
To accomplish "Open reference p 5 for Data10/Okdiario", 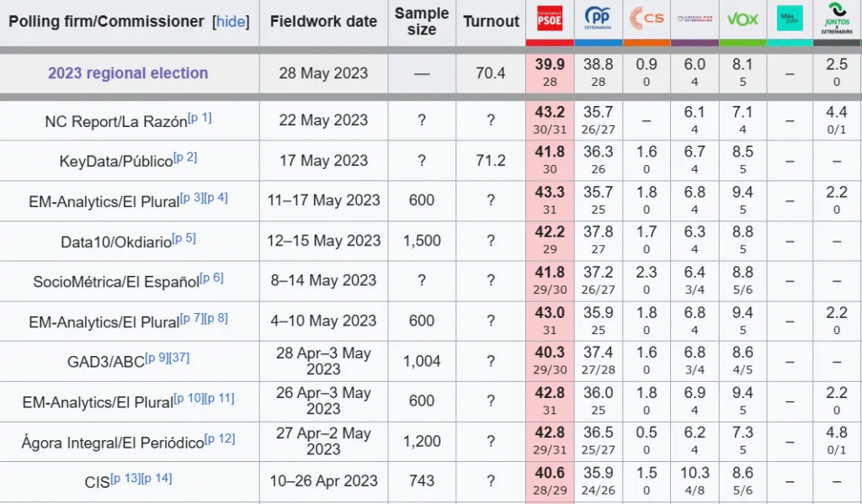I will [184, 238].
